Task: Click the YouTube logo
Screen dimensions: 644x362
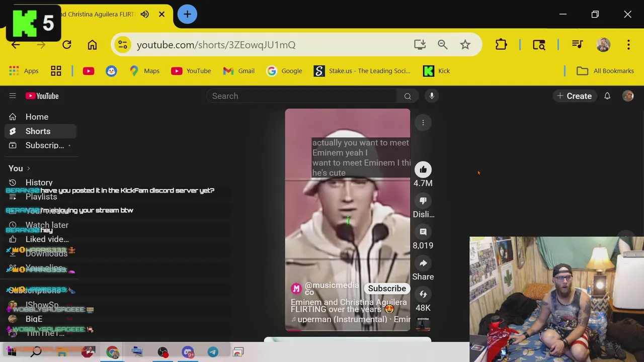Action: [42, 96]
